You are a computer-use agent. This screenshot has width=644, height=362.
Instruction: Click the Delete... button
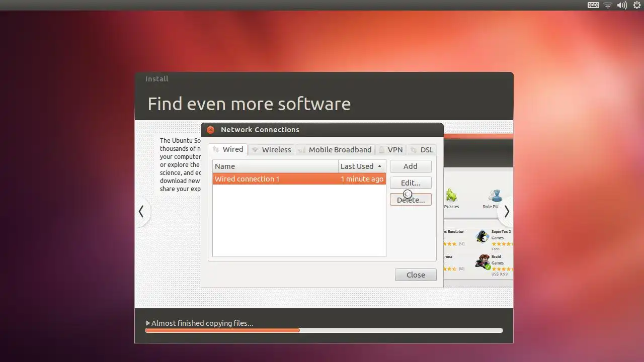pyautogui.click(x=411, y=200)
